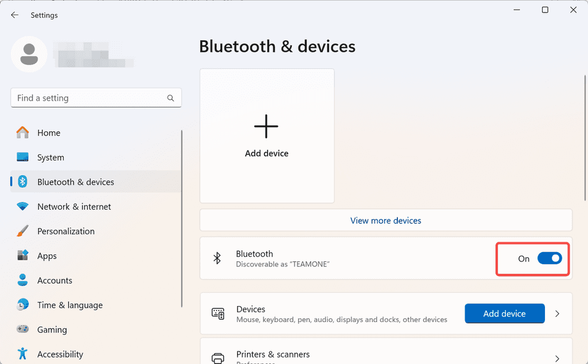588x364 pixels.
Task: Click the Accounts person icon
Action: coord(23,280)
